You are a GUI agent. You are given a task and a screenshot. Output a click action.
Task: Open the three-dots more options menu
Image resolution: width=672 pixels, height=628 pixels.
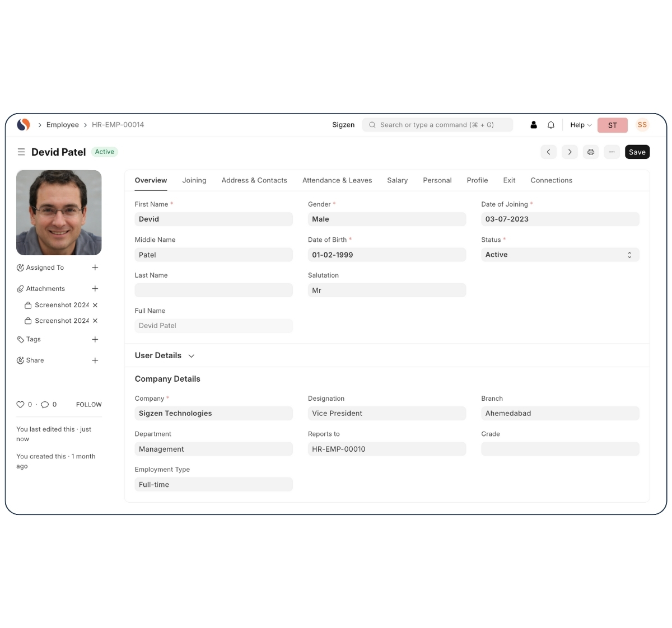click(x=612, y=152)
